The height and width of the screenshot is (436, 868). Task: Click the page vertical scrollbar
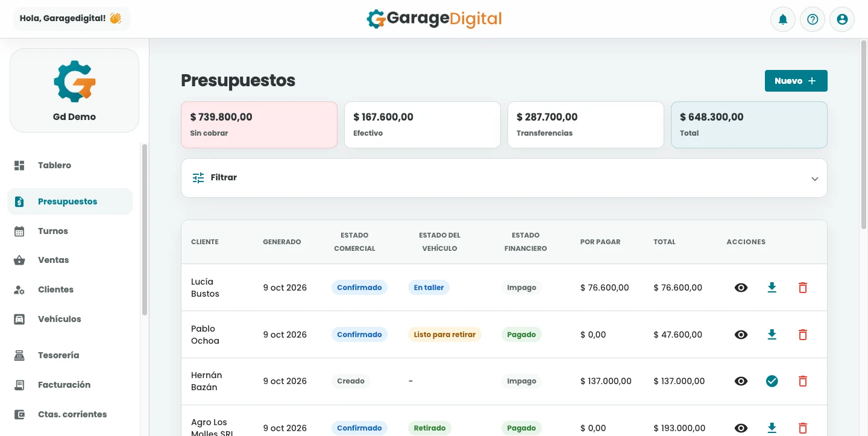(x=865, y=136)
